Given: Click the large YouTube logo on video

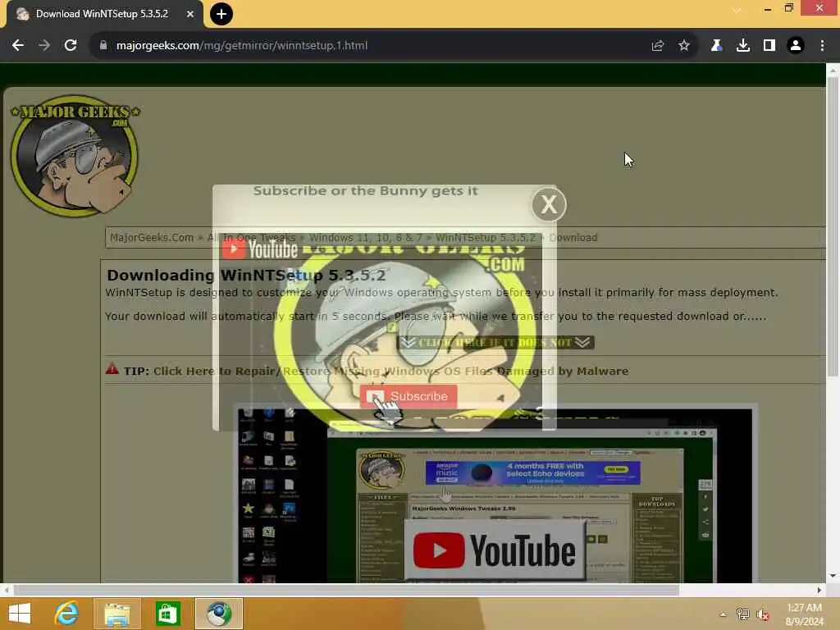Looking at the screenshot, I should tap(495, 550).
